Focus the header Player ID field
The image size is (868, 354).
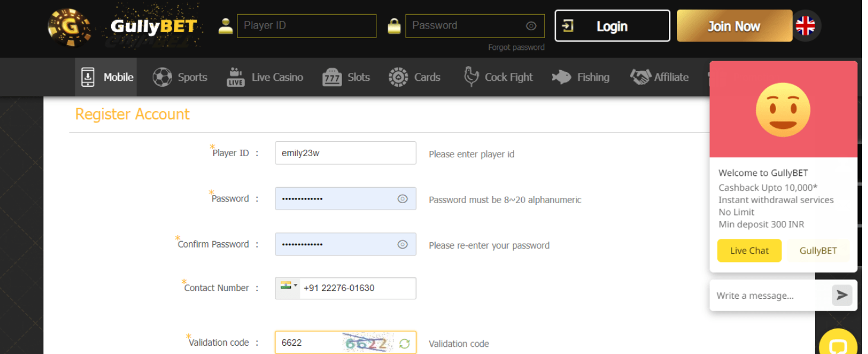306,26
